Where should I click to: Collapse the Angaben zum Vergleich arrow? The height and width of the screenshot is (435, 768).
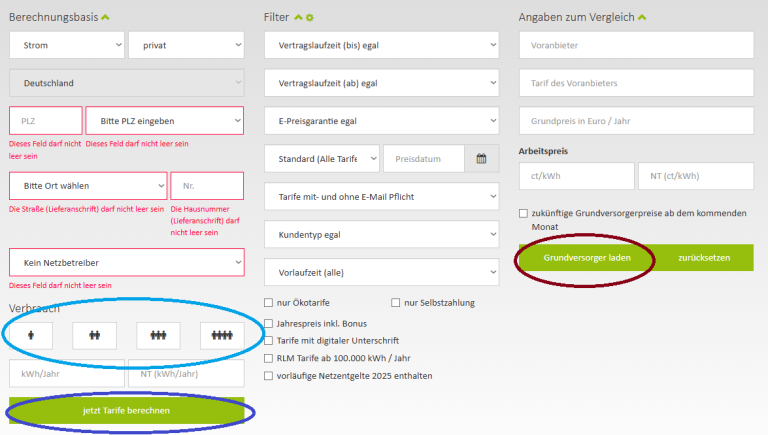642,17
